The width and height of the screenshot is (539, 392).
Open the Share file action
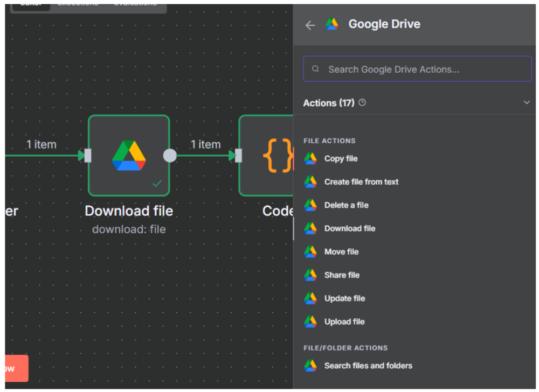click(x=342, y=275)
